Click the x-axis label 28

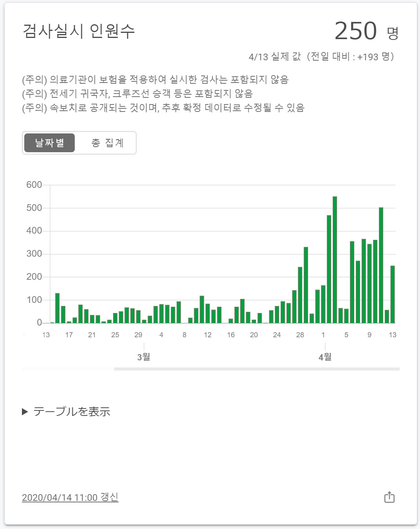(x=300, y=335)
